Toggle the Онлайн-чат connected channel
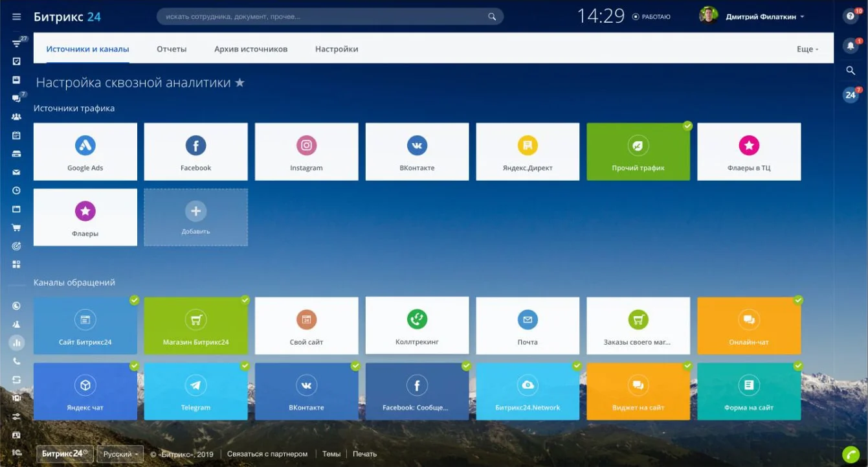 coord(749,326)
